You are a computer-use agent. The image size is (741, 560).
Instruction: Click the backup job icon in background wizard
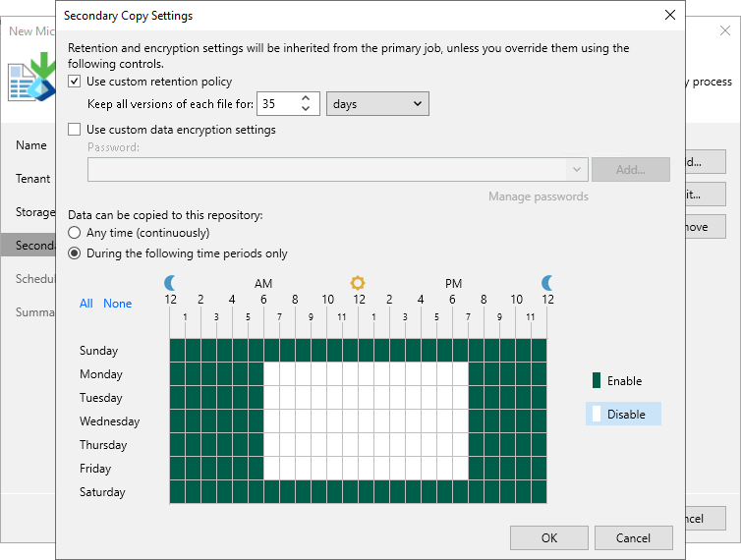(x=31, y=77)
